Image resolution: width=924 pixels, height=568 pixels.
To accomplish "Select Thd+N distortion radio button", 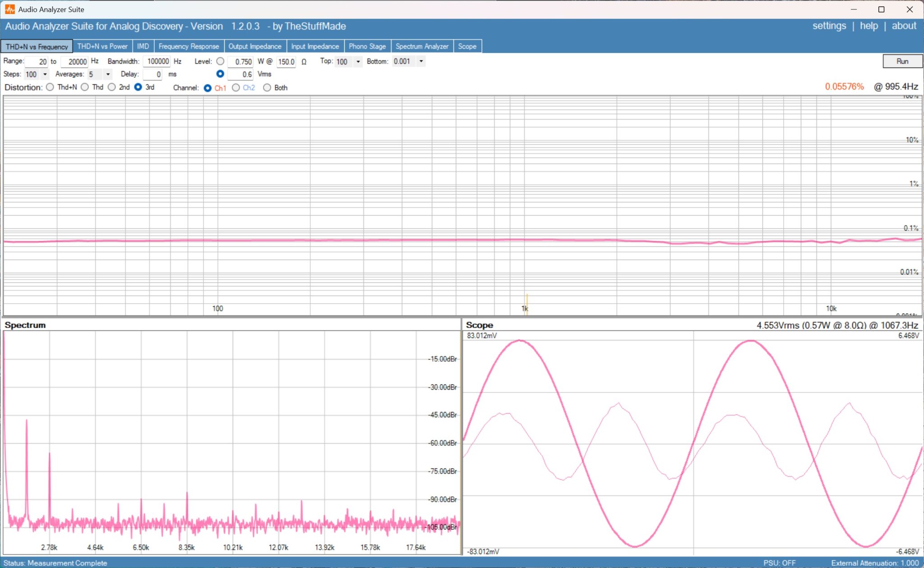I will (50, 87).
